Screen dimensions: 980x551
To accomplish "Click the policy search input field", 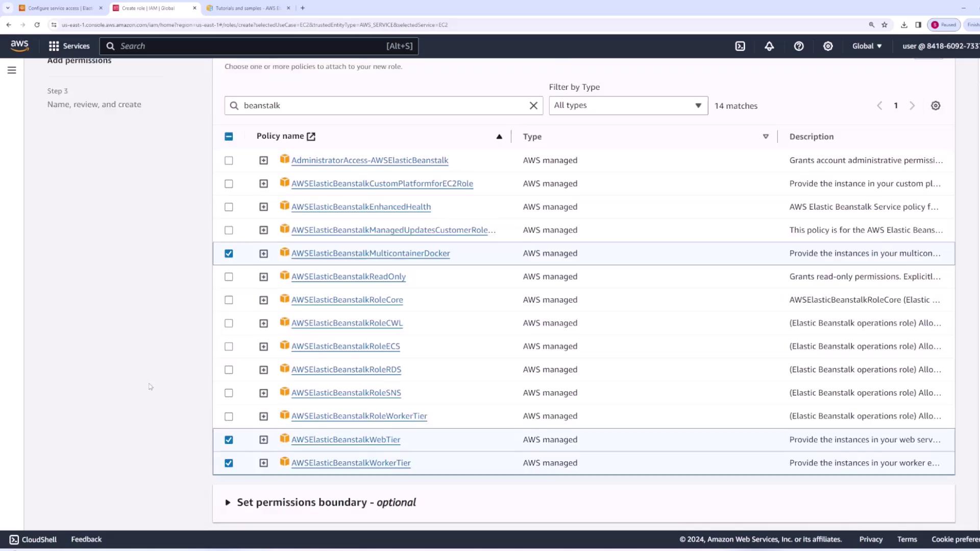I will pyautogui.click(x=383, y=106).
